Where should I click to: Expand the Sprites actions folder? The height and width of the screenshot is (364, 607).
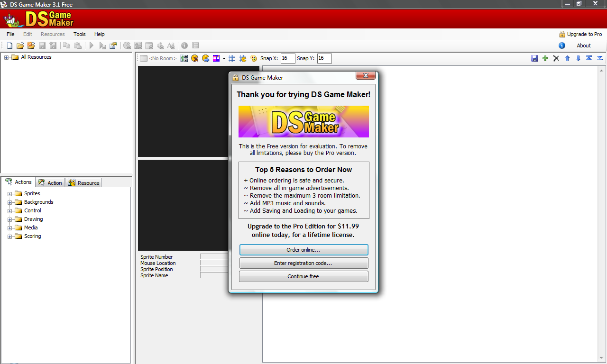(10, 194)
